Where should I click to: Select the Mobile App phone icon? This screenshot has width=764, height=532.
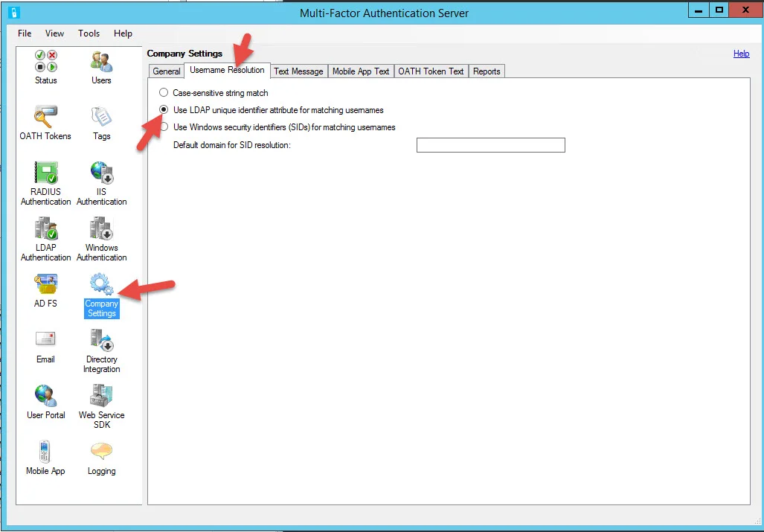(45, 452)
